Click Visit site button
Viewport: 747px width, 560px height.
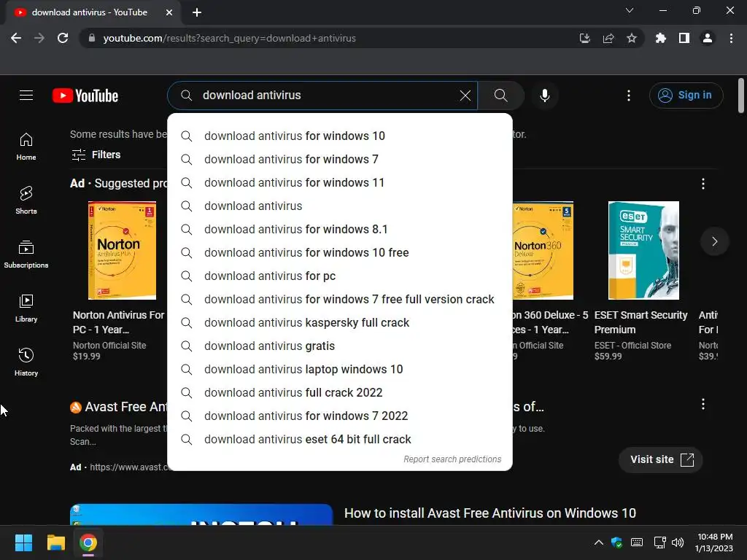661,459
